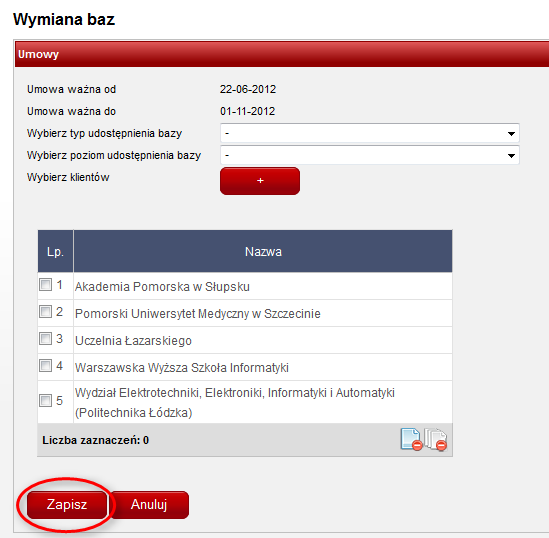
Task: Click the Anuluj button
Action: coord(149,505)
